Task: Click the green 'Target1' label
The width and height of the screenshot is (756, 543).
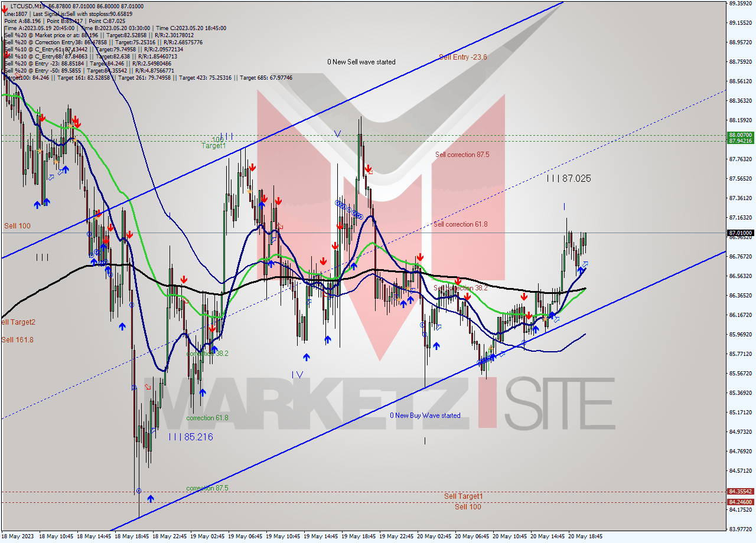Action: pyautogui.click(x=213, y=145)
